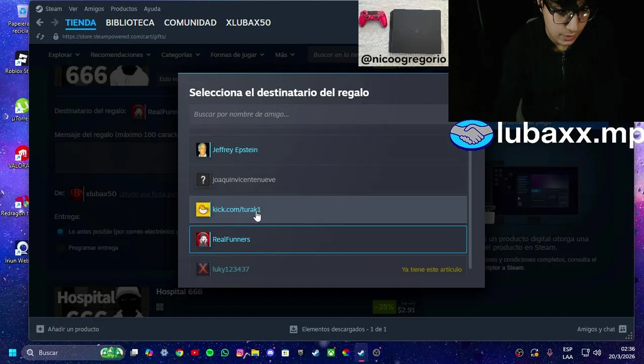Open the Ayuda menu

click(152, 9)
